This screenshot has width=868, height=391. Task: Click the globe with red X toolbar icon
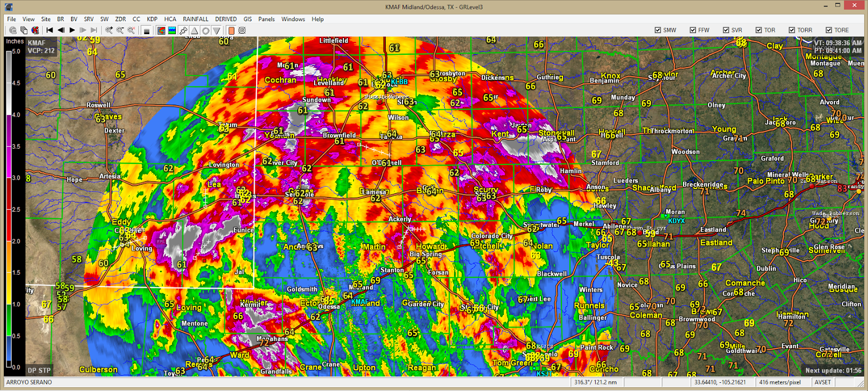[35, 30]
